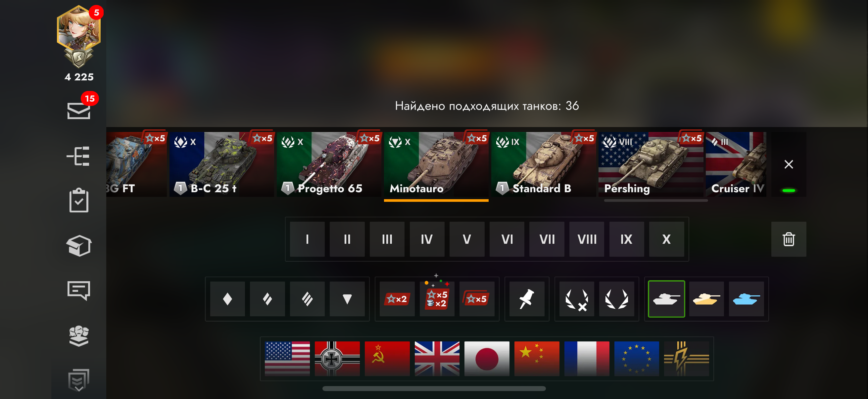Open the mail inbox with 15 notifications
Image resolution: width=868 pixels, height=399 pixels.
point(78,111)
